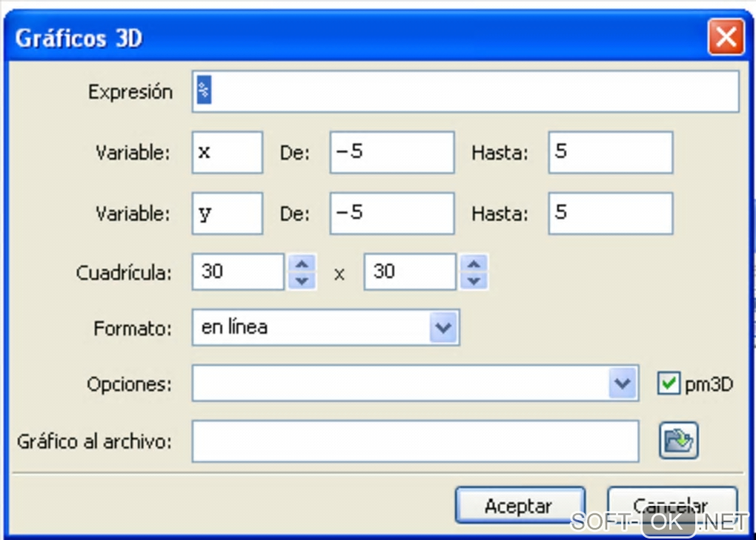The height and width of the screenshot is (540, 756).
Task: Open the Formato dropdown
Action: [x=442, y=328]
